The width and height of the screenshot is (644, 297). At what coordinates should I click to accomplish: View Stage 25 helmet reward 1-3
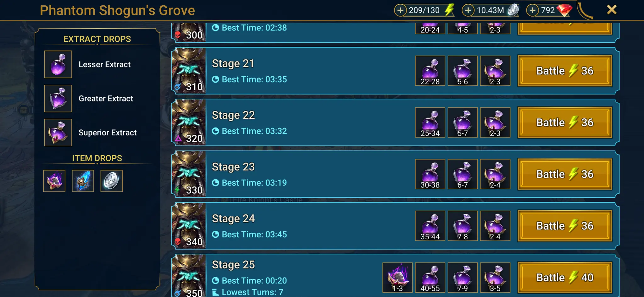[397, 278]
